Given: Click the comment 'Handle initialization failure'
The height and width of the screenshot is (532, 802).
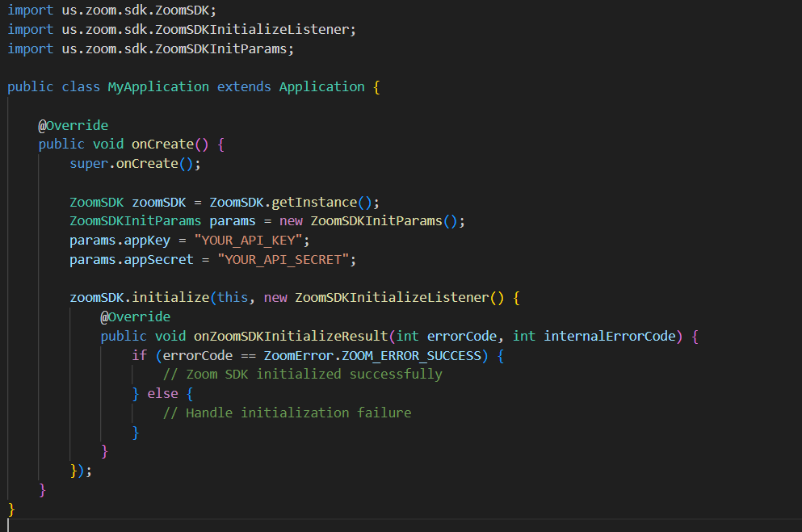Looking at the screenshot, I should [x=287, y=413].
